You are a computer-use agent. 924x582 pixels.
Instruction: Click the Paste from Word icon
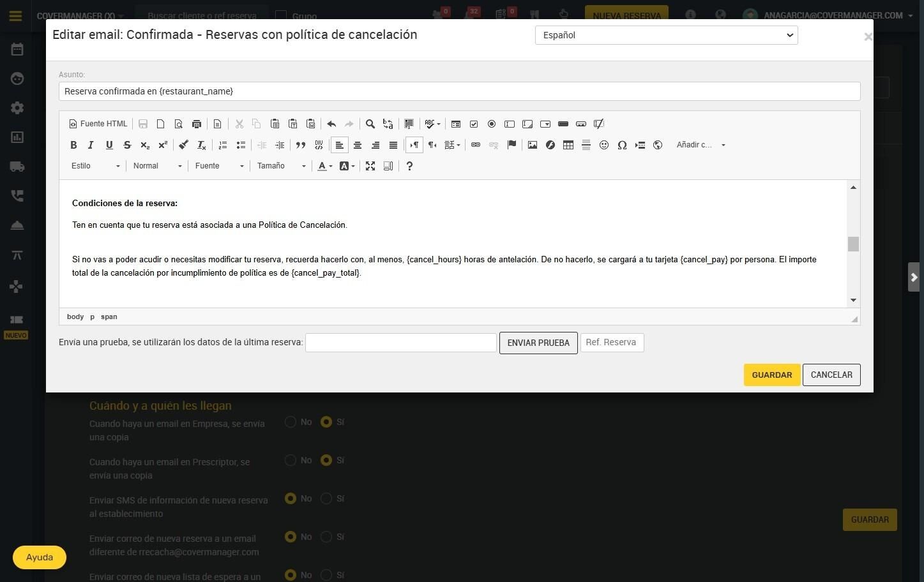pyautogui.click(x=310, y=124)
